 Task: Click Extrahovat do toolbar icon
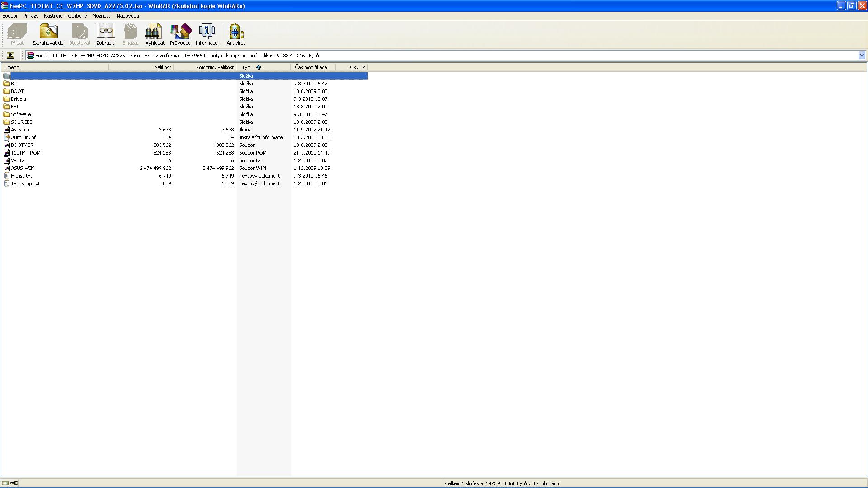click(47, 34)
